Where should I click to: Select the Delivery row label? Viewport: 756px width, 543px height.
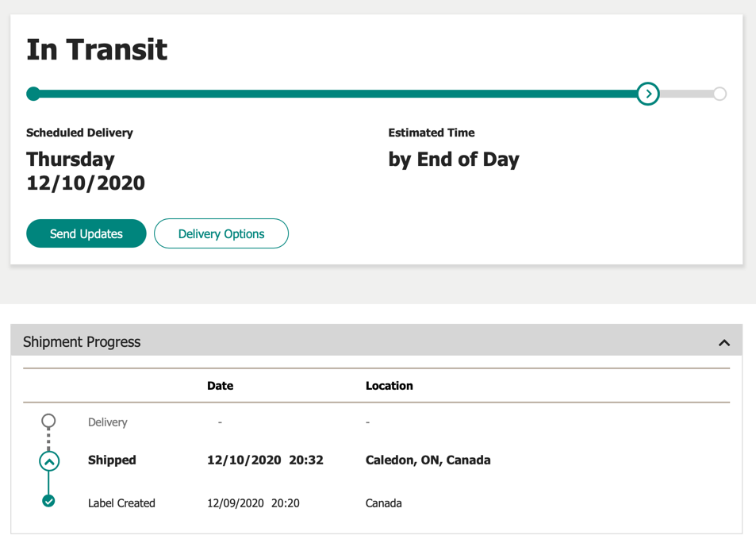point(107,422)
